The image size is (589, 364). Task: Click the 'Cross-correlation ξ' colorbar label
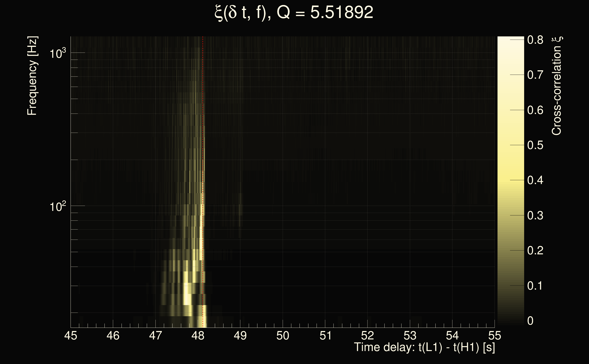click(x=557, y=86)
